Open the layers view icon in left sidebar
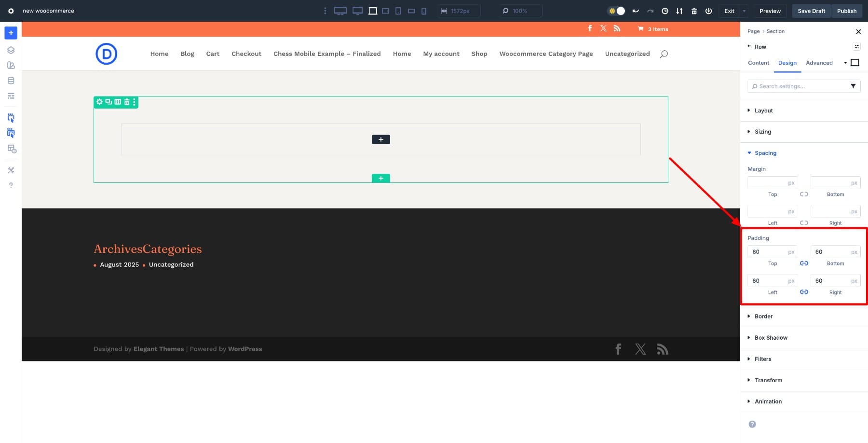The height and width of the screenshot is (443, 868). click(x=11, y=50)
